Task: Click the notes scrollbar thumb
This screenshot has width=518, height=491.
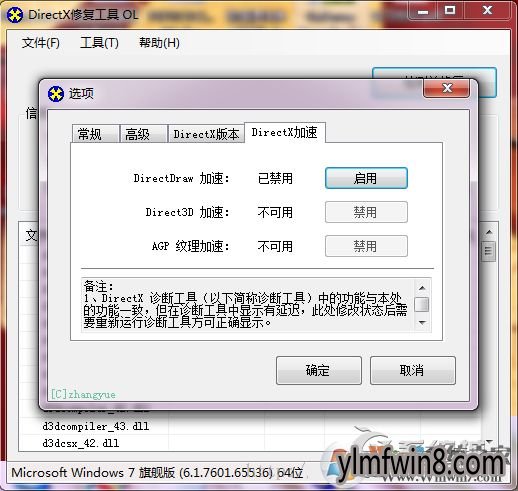Action: tap(422, 304)
